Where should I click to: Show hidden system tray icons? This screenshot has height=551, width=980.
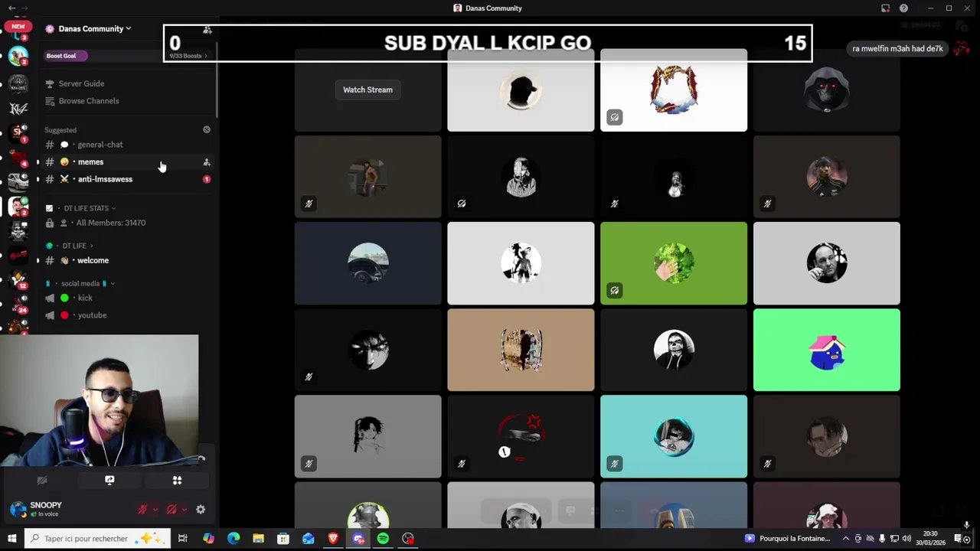point(846,539)
